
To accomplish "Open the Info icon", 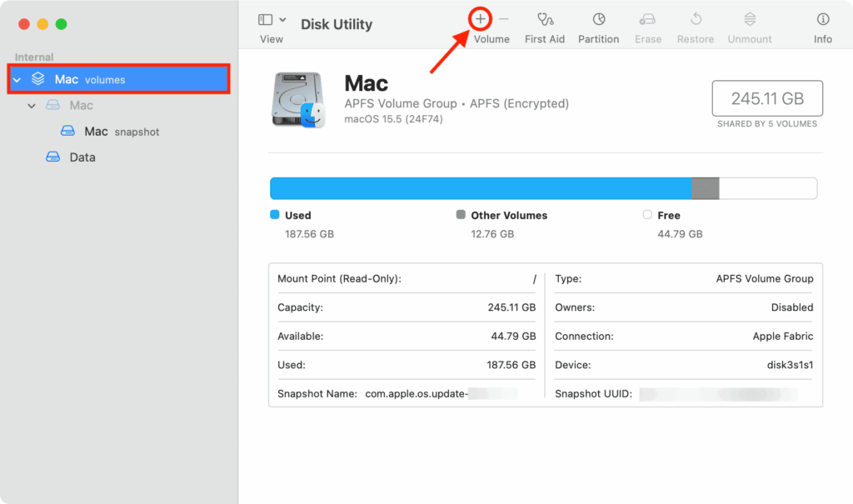I will 823,20.
